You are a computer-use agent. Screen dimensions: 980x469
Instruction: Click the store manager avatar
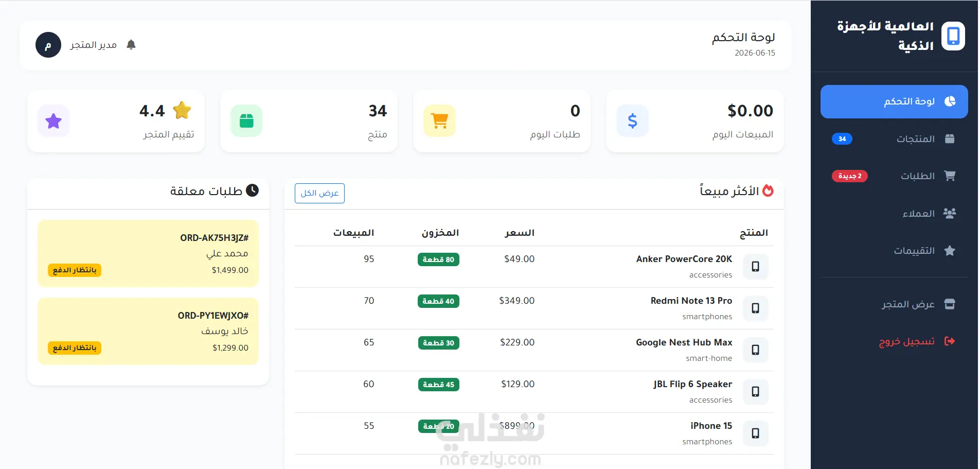pyautogui.click(x=48, y=45)
